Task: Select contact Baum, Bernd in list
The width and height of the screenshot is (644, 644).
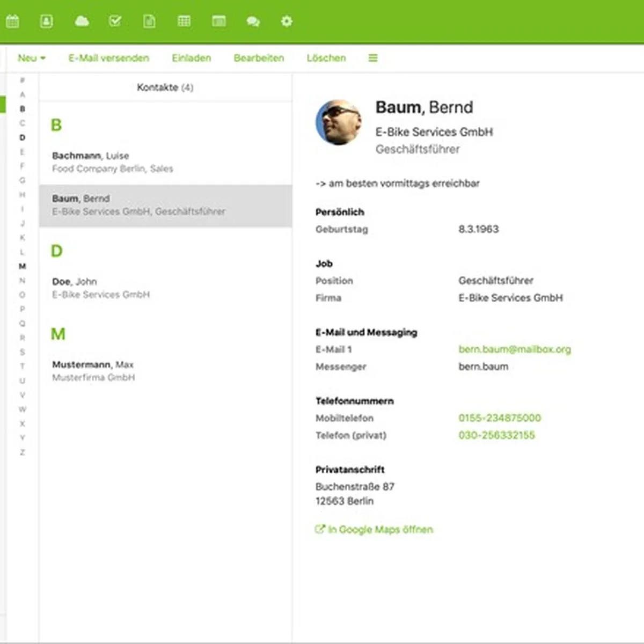Action: (165, 205)
